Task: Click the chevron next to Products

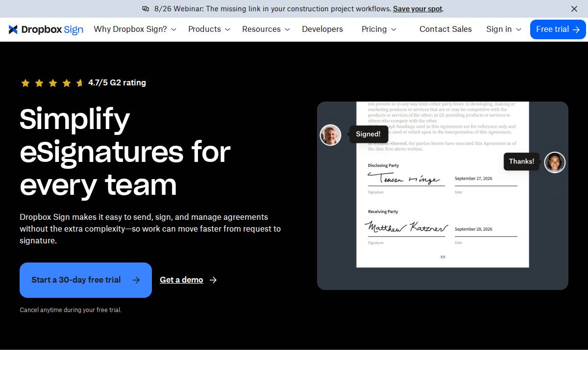Action: [x=227, y=30]
